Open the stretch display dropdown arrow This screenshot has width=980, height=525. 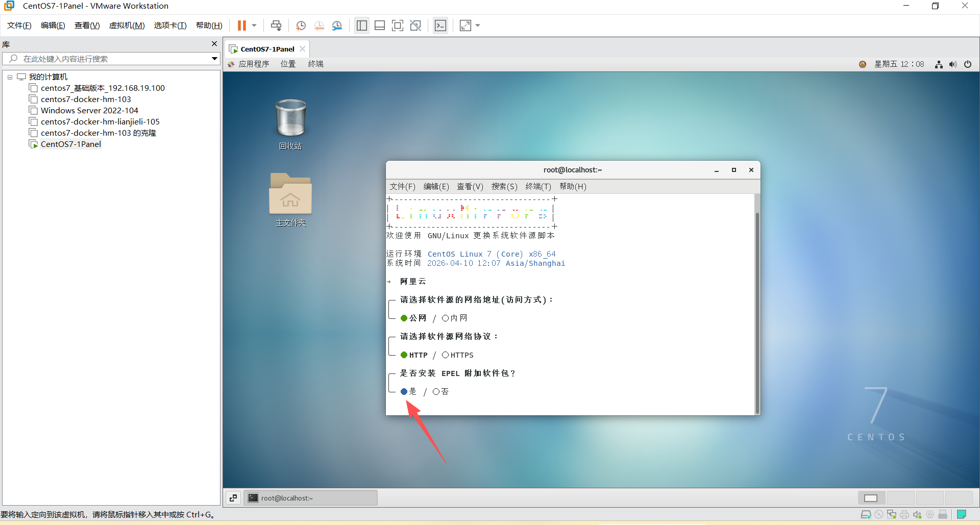[478, 26]
